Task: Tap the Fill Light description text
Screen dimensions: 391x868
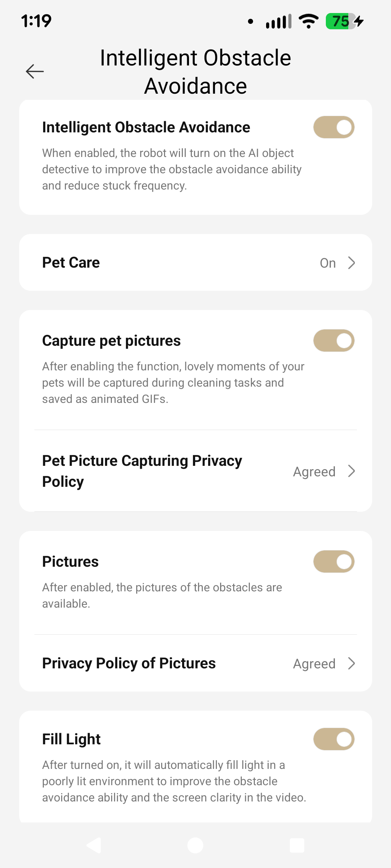Action: click(174, 781)
